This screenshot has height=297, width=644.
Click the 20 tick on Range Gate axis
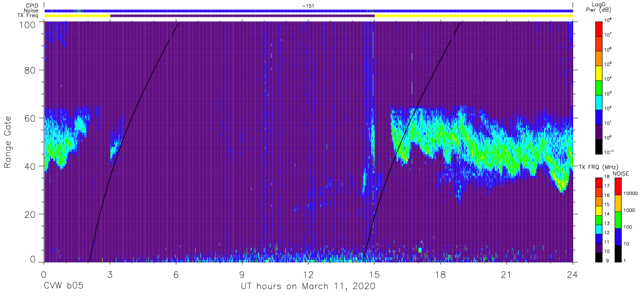click(29, 214)
